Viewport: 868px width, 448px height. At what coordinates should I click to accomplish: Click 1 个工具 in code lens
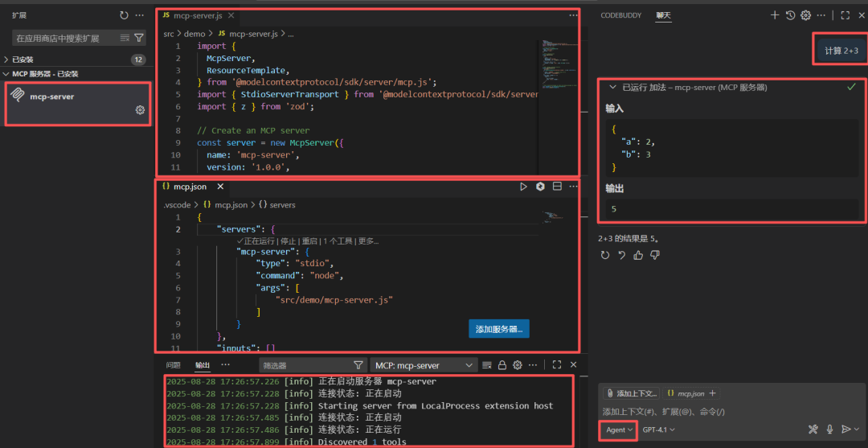tap(338, 241)
